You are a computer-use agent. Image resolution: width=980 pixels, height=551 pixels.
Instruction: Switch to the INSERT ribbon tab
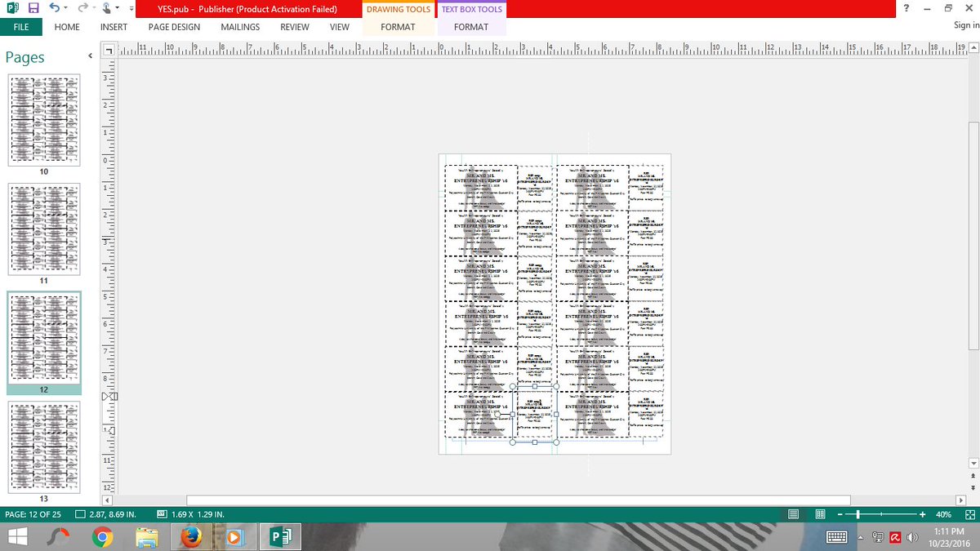(114, 27)
